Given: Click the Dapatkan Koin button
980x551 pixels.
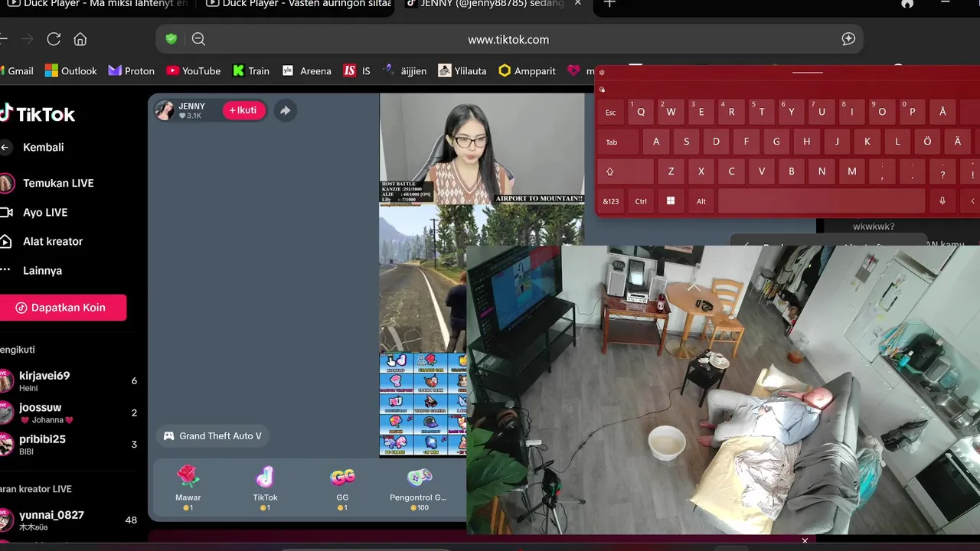Looking at the screenshot, I should click(x=61, y=308).
